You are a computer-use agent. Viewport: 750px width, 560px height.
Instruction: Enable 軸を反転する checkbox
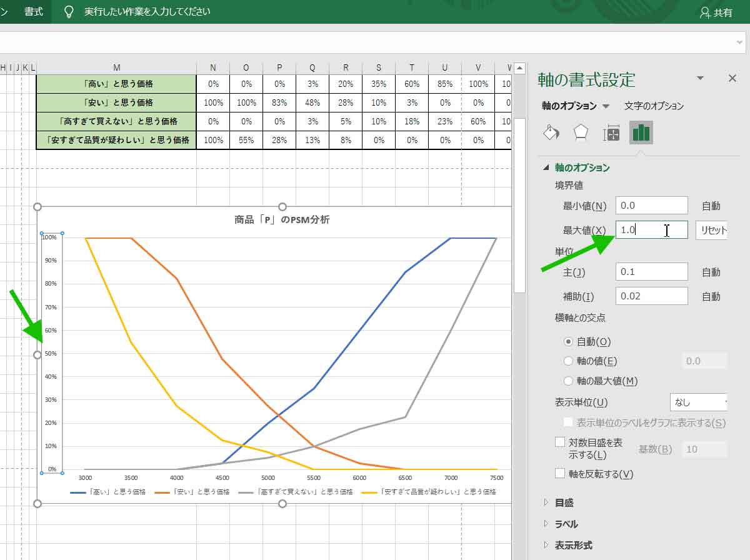(560, 474)
